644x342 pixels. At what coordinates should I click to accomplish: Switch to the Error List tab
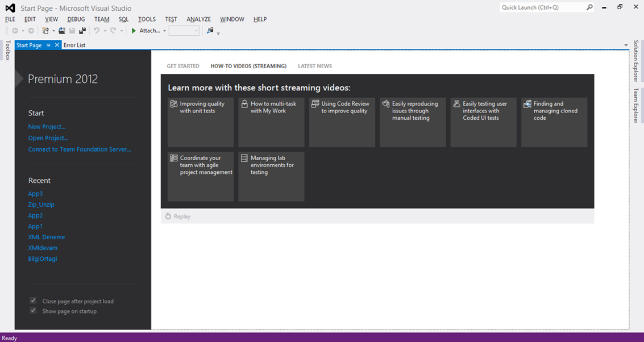(x=74, y=45)
